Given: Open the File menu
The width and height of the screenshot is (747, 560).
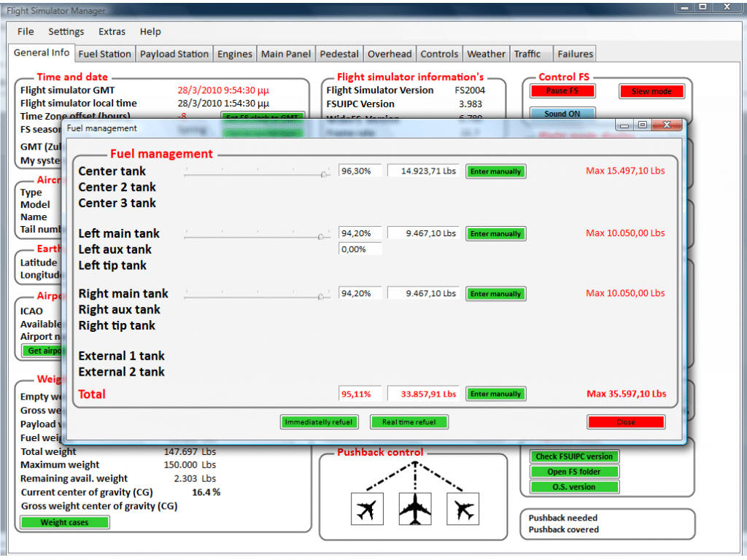Looking at the screenshot, I should point(26,32).
